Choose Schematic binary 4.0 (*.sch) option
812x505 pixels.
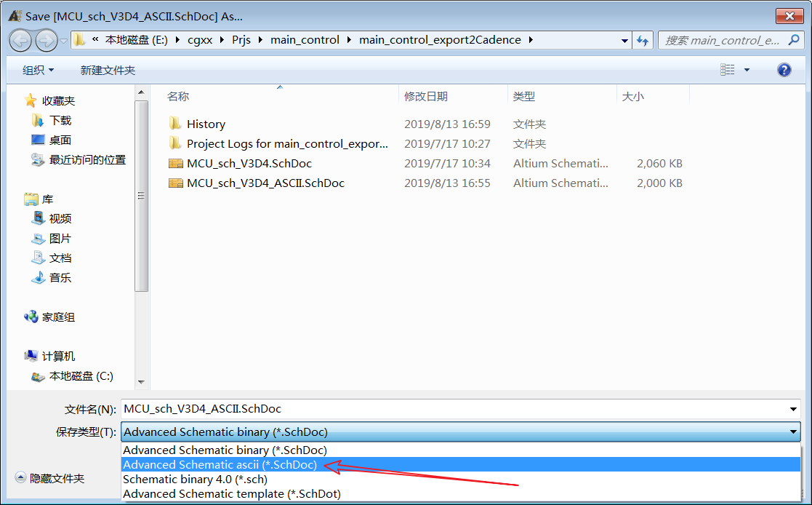coord(461,479)
